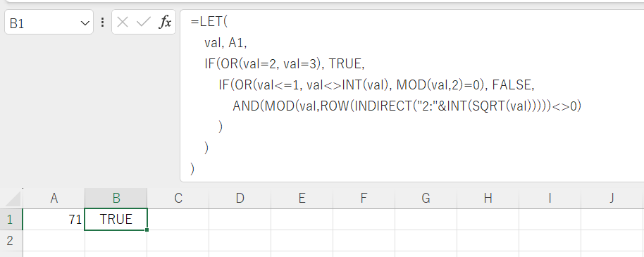644x257 pixels.
Task: Cancel formula entry with X icon
Action: click(123, 22)
